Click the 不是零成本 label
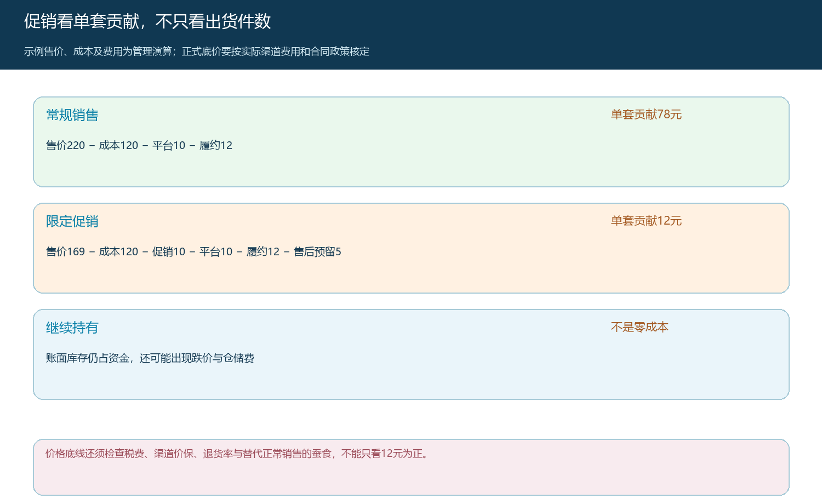The height and width of the screenshot is (504, 822). tap(640, 327)
